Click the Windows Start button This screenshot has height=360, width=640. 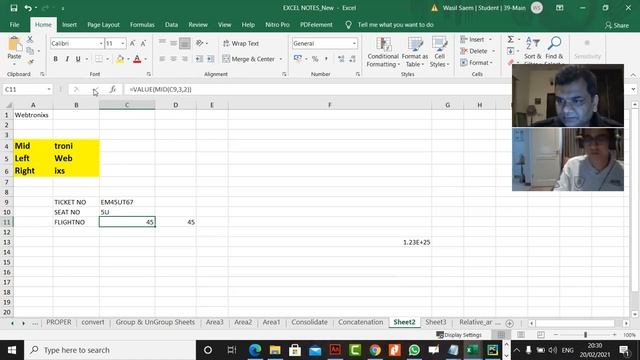click(x=12, y=350)
